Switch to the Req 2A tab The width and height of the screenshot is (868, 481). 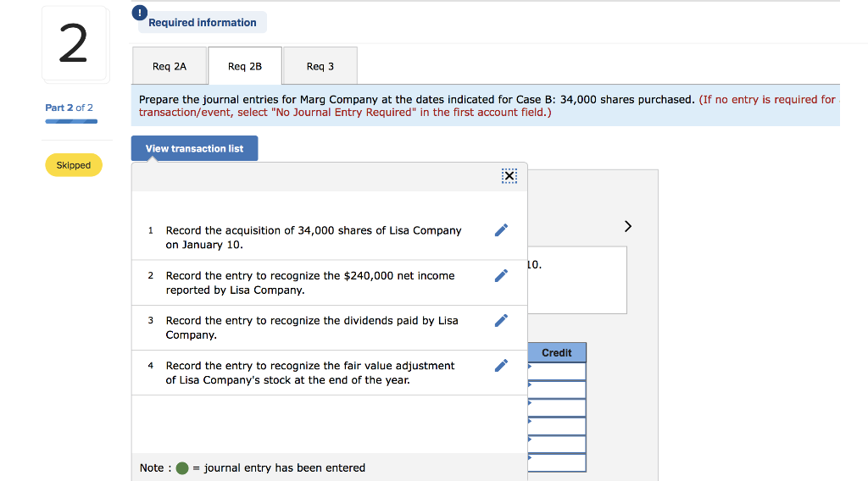(x=170, y=66)
